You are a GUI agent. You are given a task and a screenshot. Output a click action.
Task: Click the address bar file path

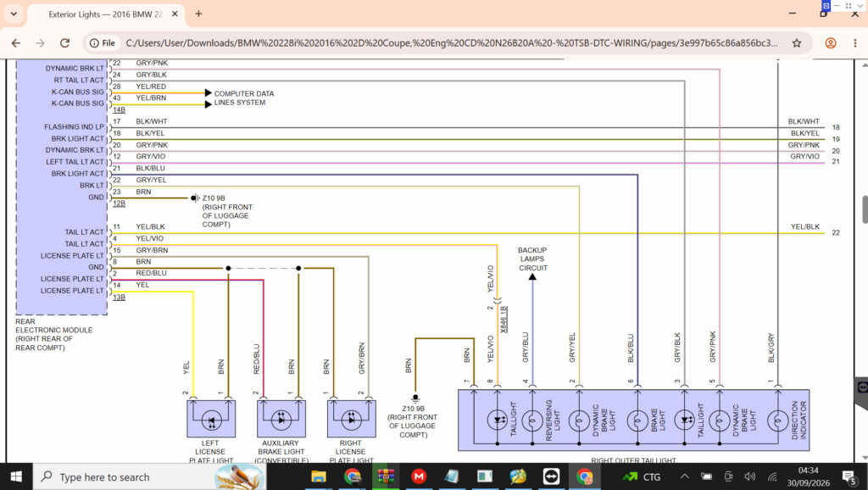tap(451, 43)
